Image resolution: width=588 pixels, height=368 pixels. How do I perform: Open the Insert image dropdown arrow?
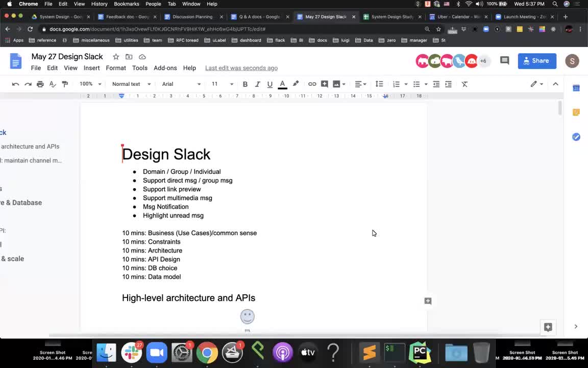click(344, 84)
